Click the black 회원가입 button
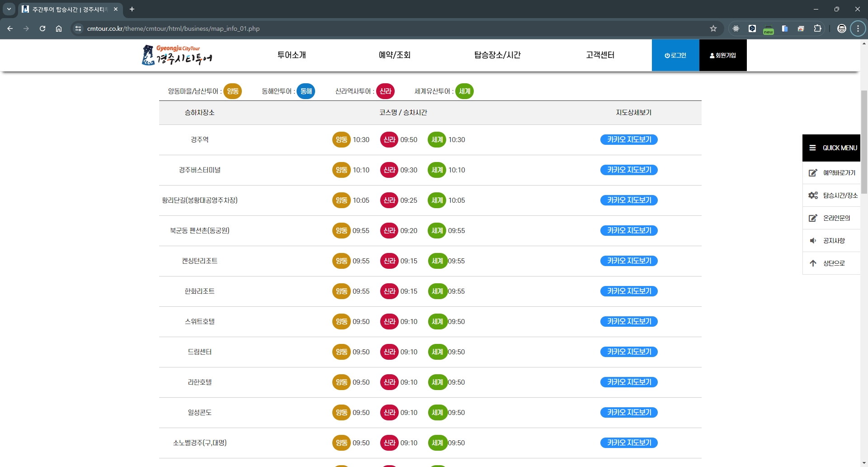The image size is (868, 467). (723, 55)
